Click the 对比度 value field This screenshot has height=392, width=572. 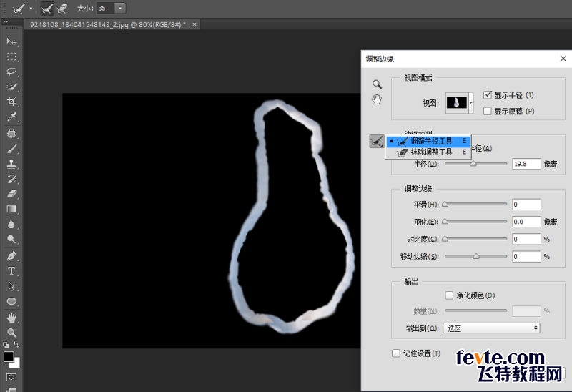click(526, 239)
